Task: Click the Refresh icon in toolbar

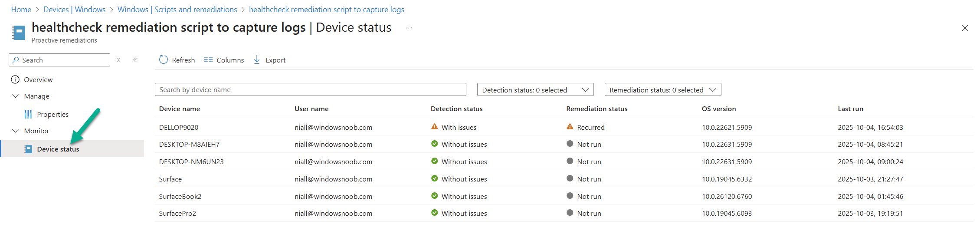Action: pos(164,60)
